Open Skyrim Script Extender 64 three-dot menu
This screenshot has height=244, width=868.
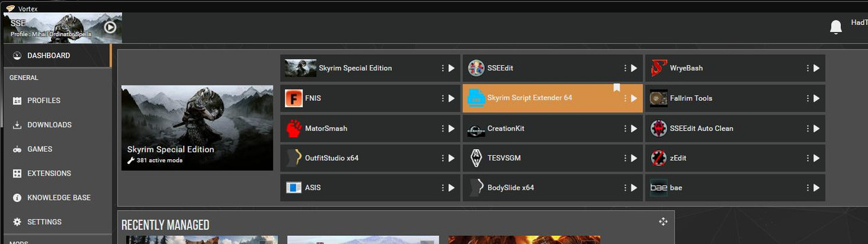click(x=625, y=98)
